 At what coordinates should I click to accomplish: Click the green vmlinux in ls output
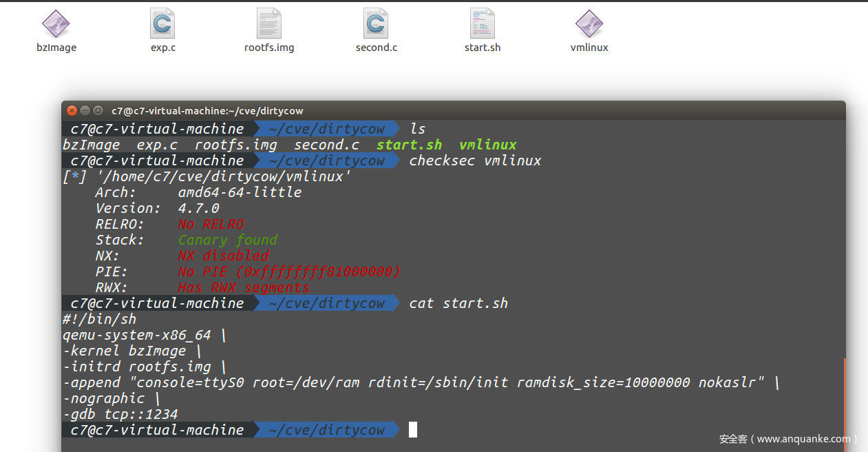click(x=487, y=145)
